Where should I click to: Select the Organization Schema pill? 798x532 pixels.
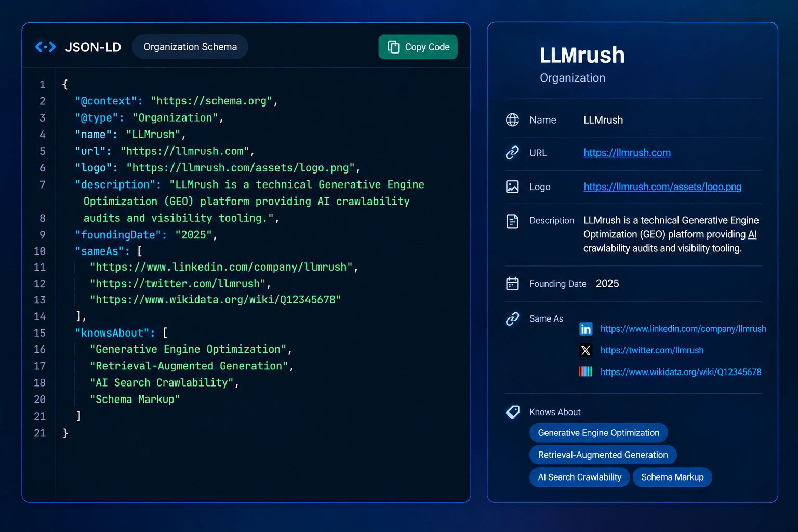pos(190,47)
